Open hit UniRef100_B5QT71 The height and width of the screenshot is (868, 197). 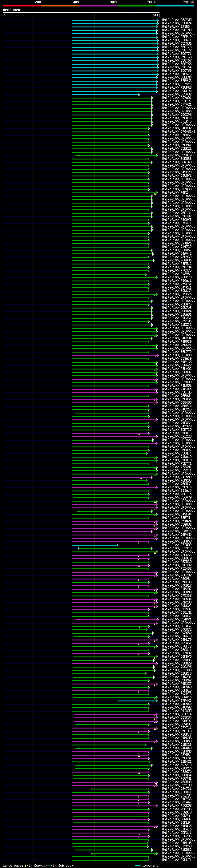[177, 54]
